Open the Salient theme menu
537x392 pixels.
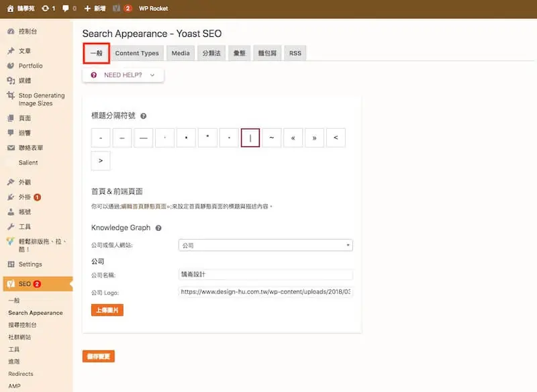pos(28,162)
